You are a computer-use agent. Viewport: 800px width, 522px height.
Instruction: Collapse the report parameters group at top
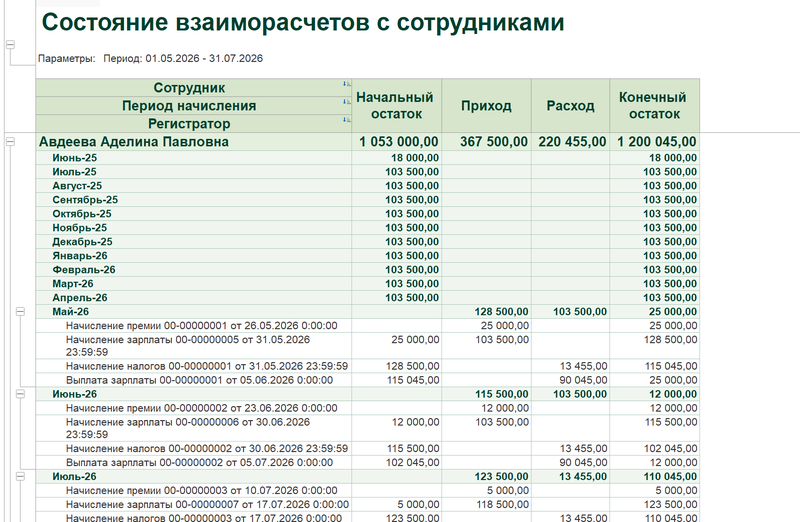[x=10, y=45]
